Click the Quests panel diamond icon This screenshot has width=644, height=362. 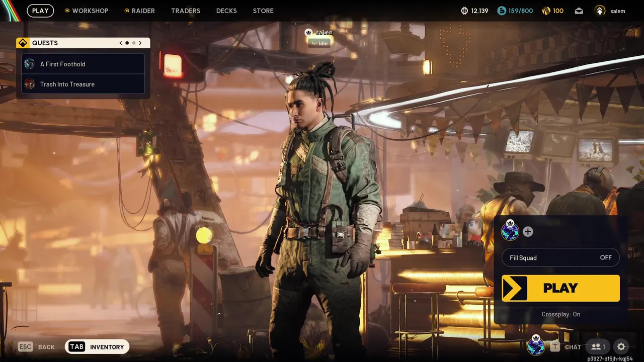tap(23, 43)
